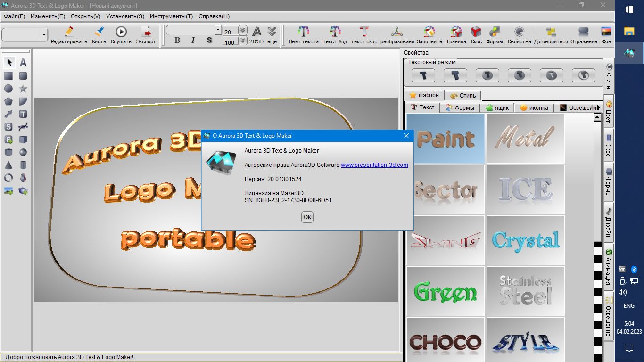The width and height of the screenshot is (644, 362).
Task: Open the Файл(F) menu
Action: click(x=14, y=16)
